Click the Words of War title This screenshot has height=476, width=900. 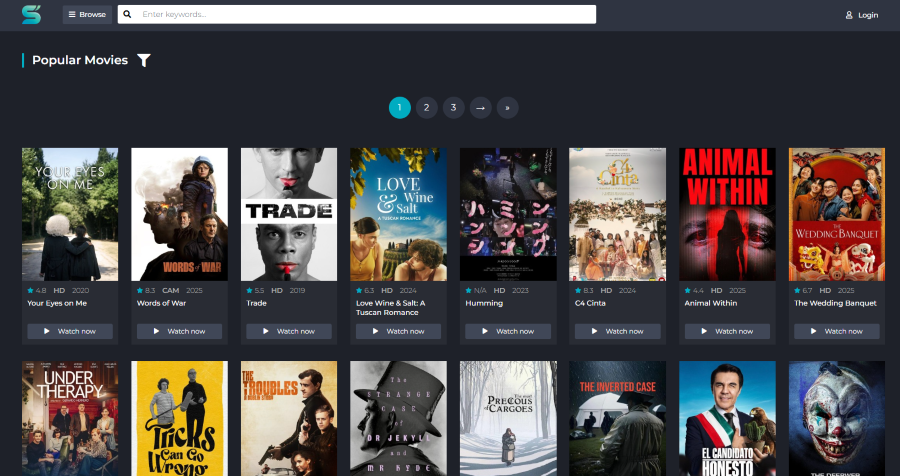(x=161, y=303)
